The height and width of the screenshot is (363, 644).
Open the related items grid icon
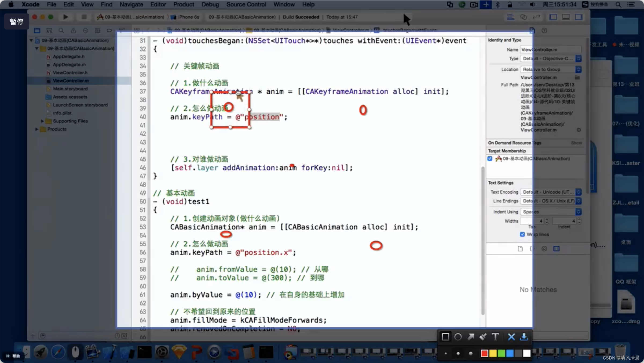(137, 30)
